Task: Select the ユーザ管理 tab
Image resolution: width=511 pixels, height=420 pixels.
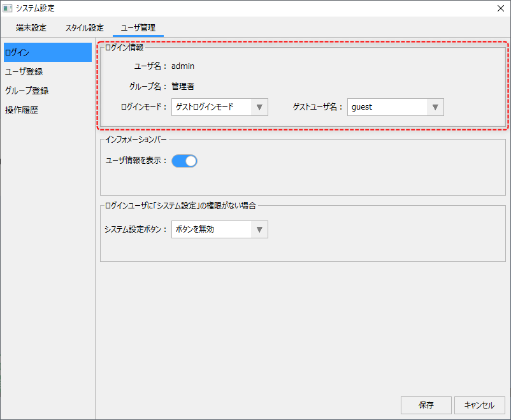Action: click(x=138, y=28)
